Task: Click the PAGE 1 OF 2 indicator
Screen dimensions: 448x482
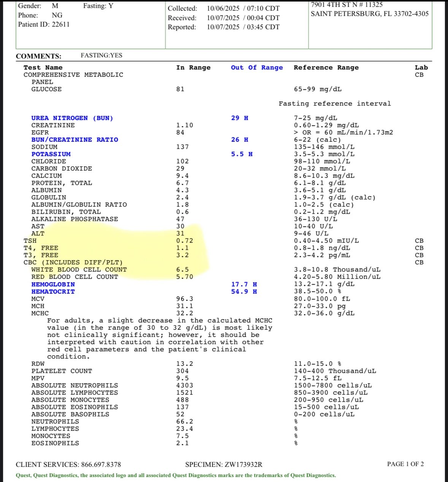Action: point(405,464)
